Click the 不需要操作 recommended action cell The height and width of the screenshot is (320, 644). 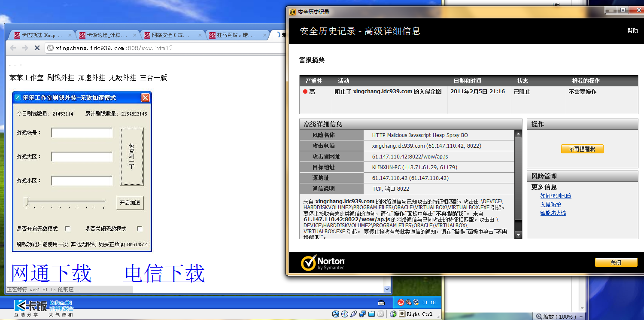pos(582,91)
